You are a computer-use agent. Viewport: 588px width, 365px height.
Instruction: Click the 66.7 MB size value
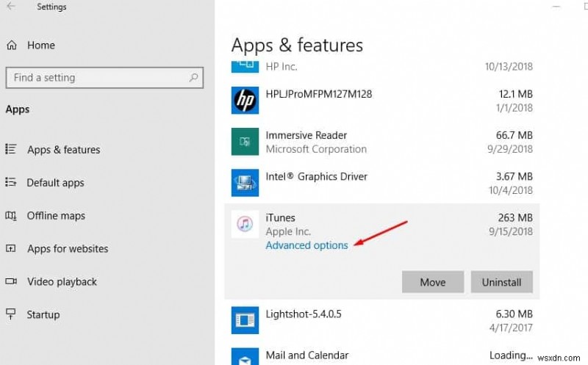coord(514,135)
